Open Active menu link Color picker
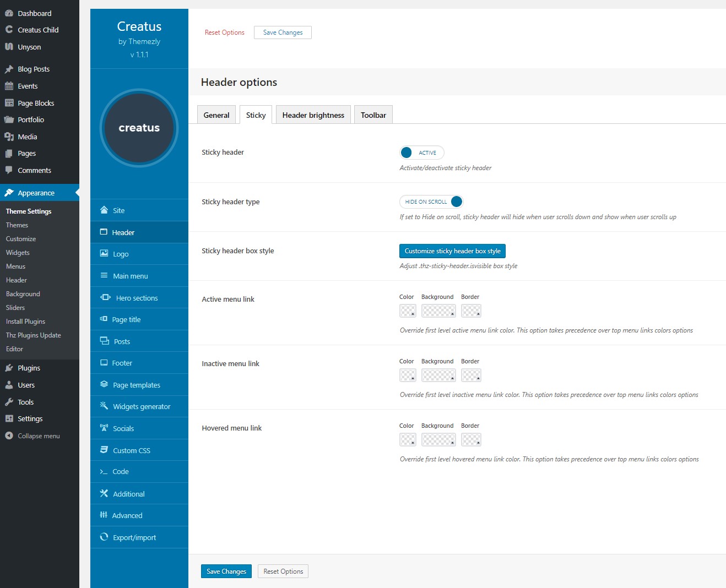Viewport: 726px width, 588px height. coord(408,311)
